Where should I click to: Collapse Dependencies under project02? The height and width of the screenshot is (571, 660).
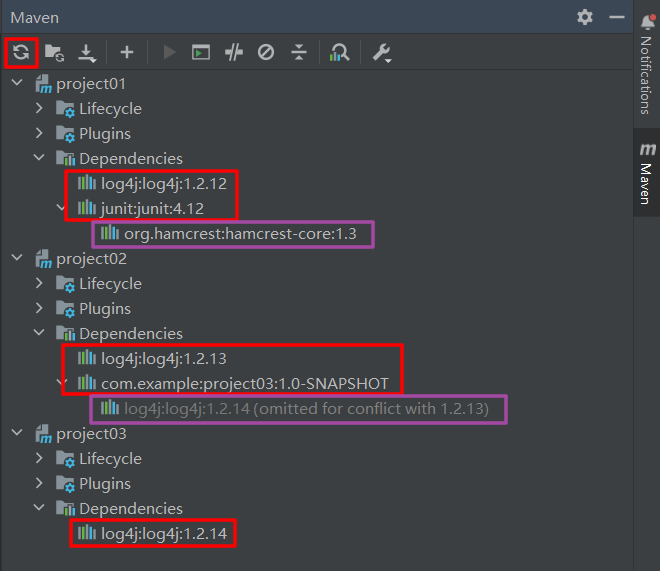[x=39, y=333]
